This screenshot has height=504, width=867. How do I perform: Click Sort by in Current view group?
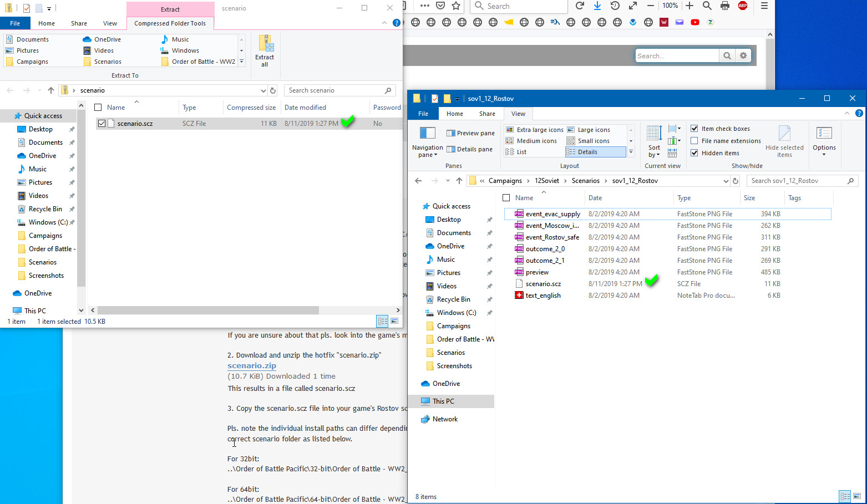[655, 142]
